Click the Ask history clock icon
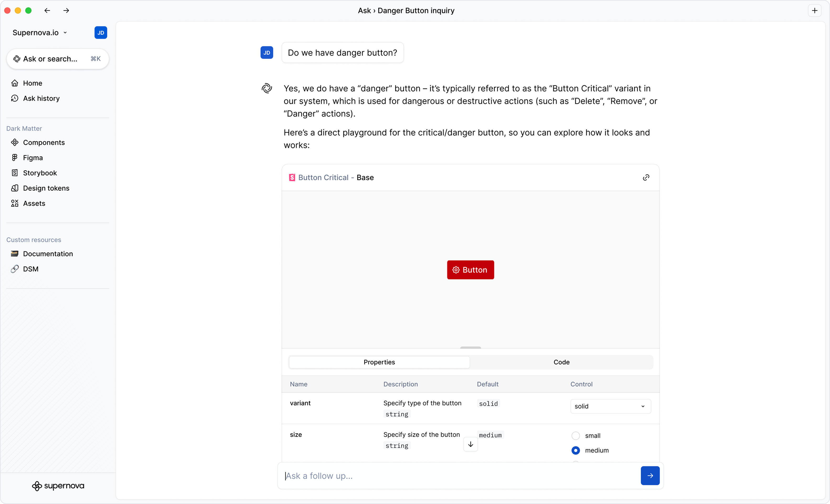Screen dimensions: 830x504 pyautogui.click(x=14, y=98)
